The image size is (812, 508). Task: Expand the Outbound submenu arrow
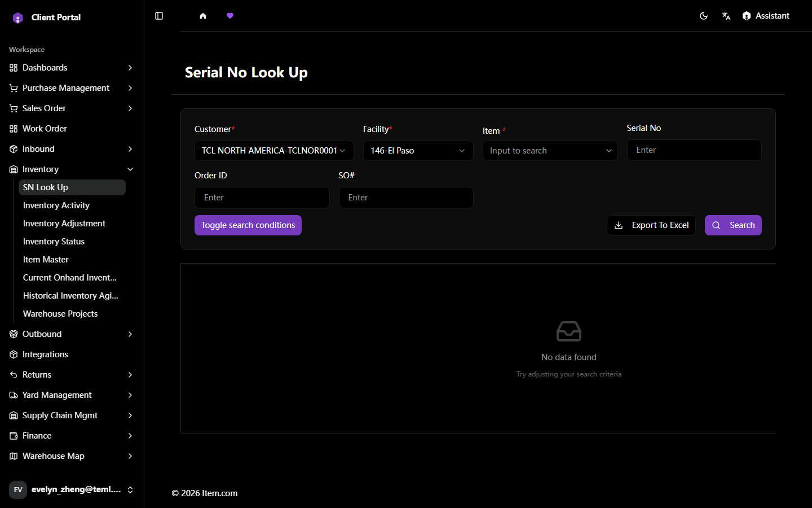click(x=130, y=334)
